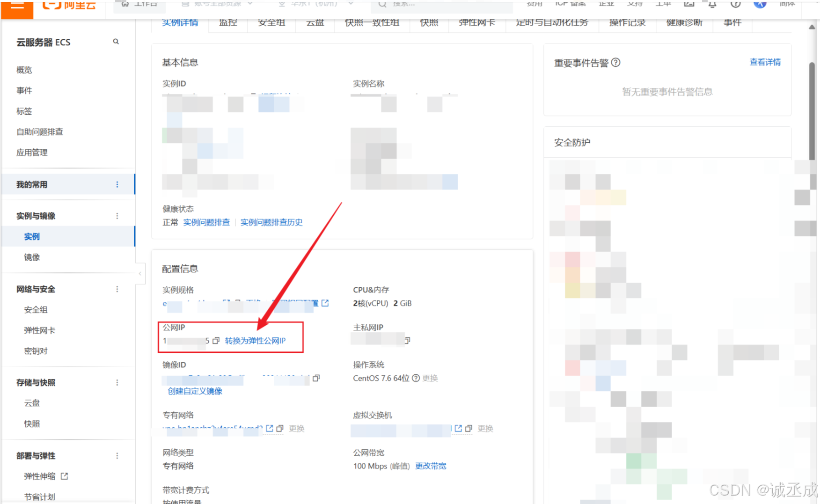820x504 pixels.
Task: Open 弹性伸缩 via its external link icon
Action: point(65,476)
